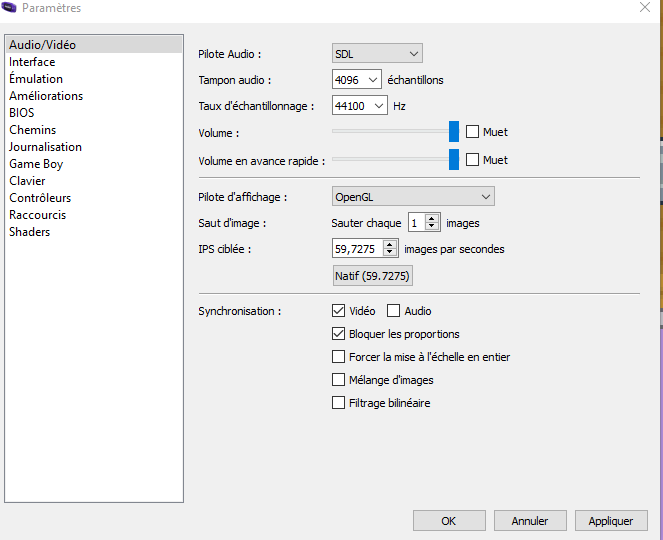This screenshot has width=663, height=540.
Task: Click the Volume slider handle
Action: 454,131
